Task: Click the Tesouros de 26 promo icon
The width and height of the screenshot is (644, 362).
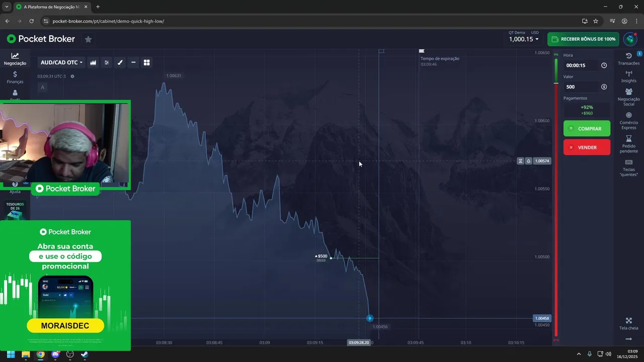Action: coord(15,210)
